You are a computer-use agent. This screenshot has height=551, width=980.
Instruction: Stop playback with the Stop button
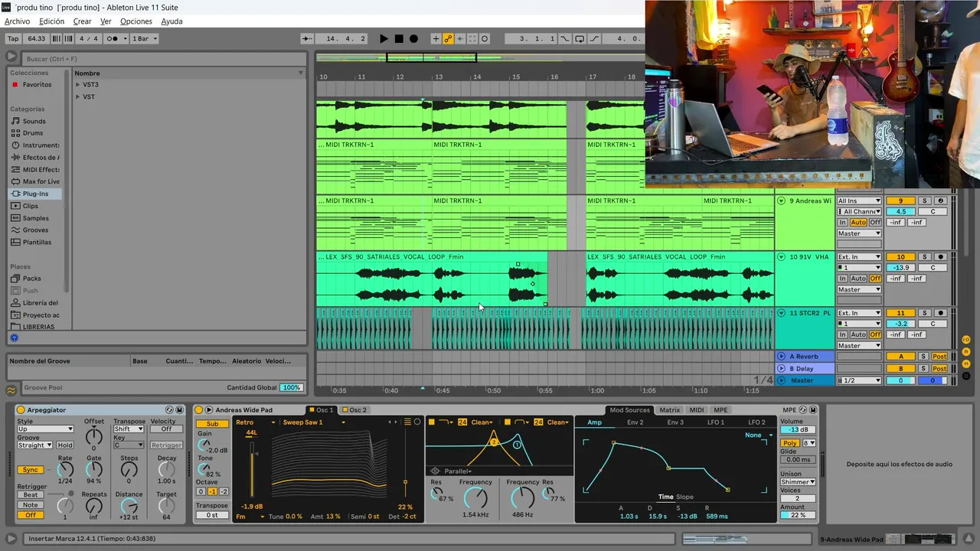point(399,38)
